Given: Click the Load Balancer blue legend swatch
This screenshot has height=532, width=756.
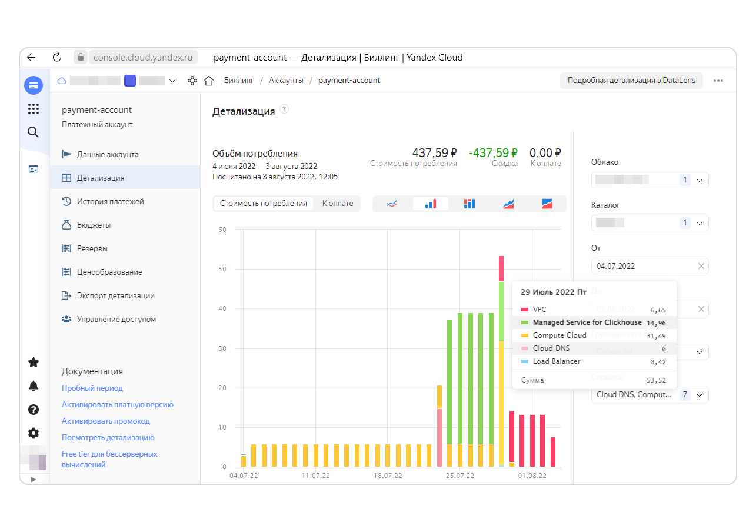Looking at the screenshot, I should (x=525, y=361).
